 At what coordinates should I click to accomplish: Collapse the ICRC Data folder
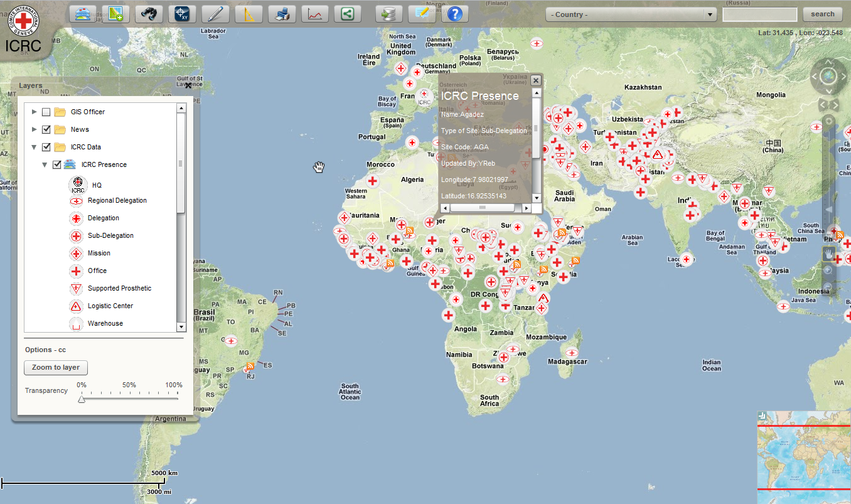pyautogui.click(x=34, y=147)
